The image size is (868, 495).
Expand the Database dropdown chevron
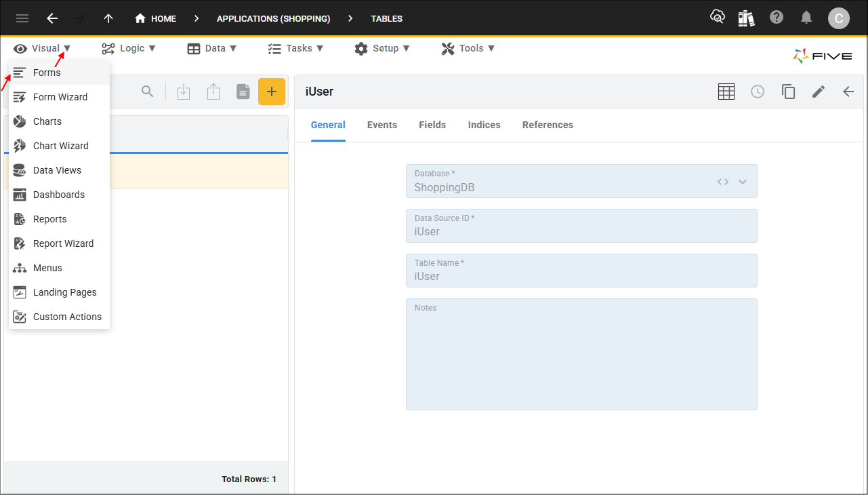(743, 182)
